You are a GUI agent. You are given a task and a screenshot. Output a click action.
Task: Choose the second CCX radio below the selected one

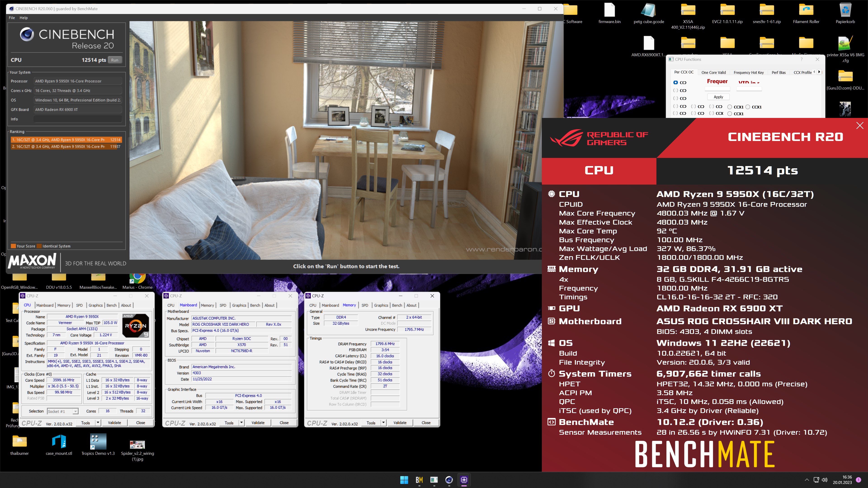[676, 90]
